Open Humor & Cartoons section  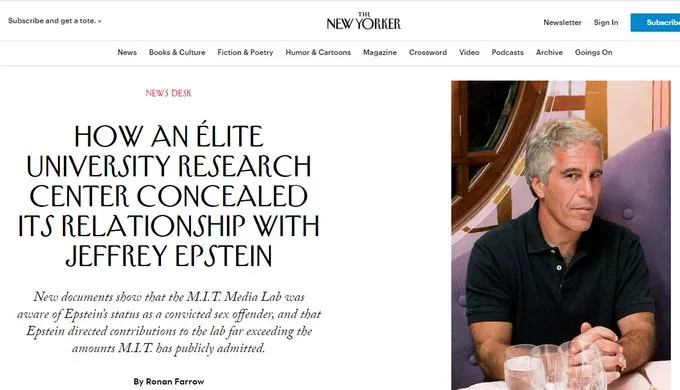tap(318, 52)
